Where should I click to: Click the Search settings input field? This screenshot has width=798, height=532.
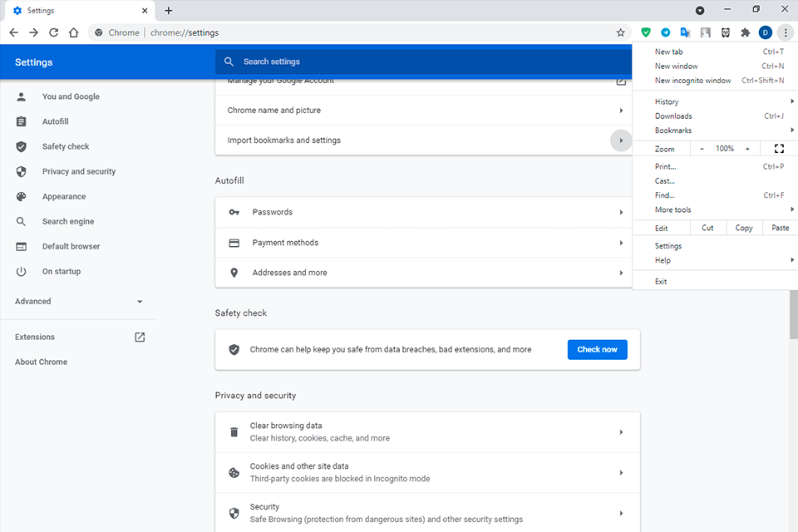tap(424, 62)
